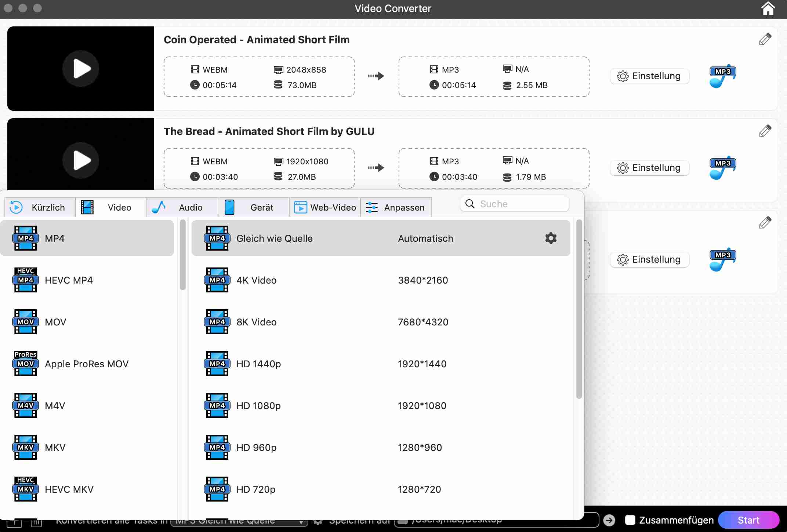This screenshot has height=532, width=787.
Task: Click Einstellung button for Coin Operated
Action: 649,76
